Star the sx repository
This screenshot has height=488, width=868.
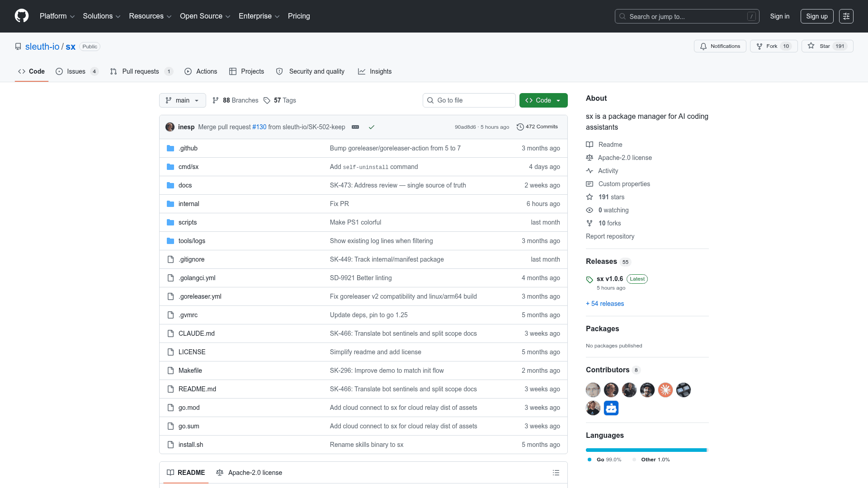click(x=827, y=46)
